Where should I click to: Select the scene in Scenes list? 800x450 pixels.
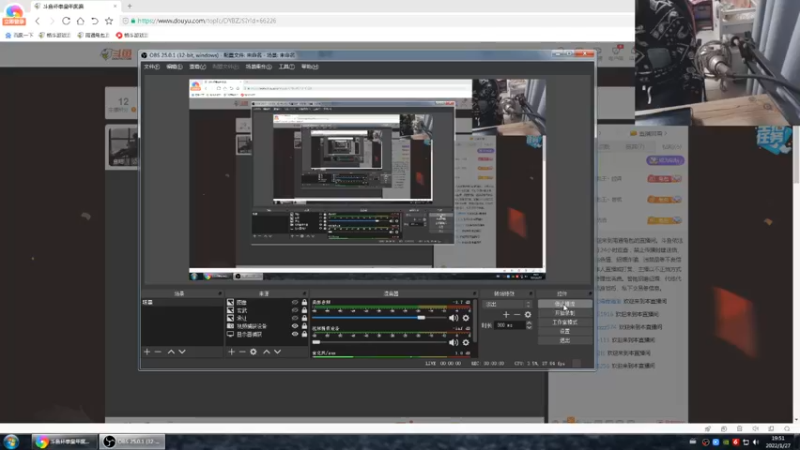(182, 303)
